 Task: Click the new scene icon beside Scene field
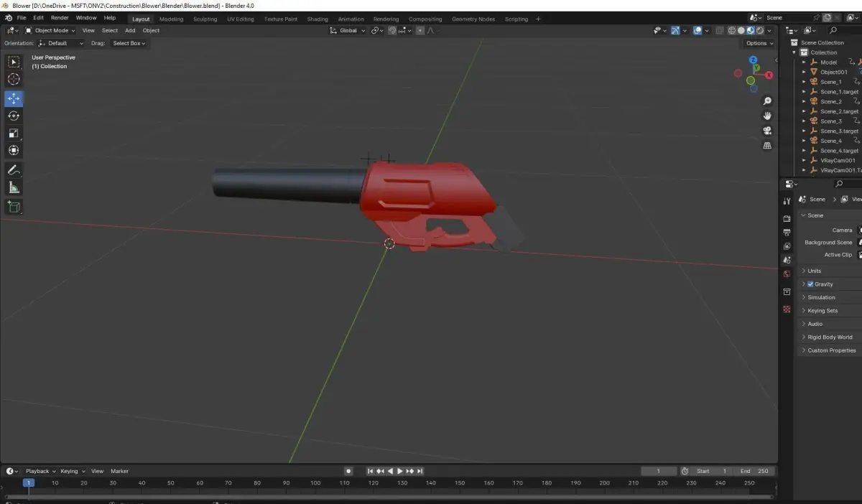pyautogui.click(x=828, y=17)
